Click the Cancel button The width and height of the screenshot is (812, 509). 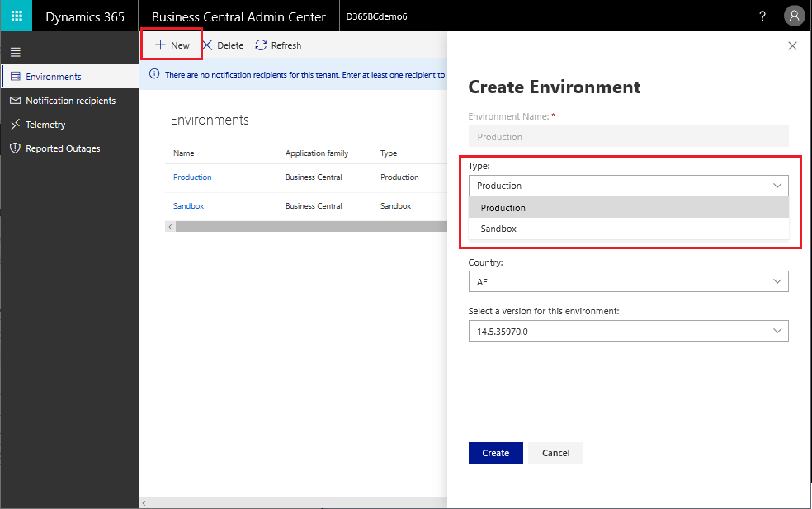pos(555,453)
